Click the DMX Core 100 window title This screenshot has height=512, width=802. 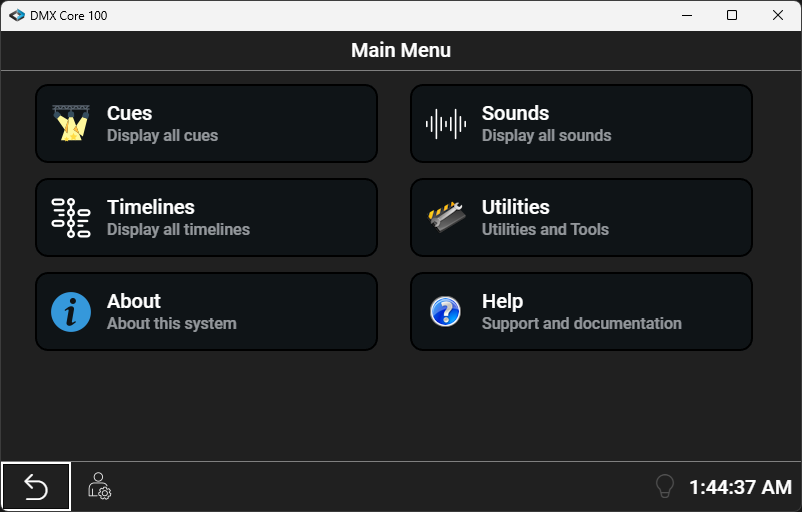pos(69,16)
